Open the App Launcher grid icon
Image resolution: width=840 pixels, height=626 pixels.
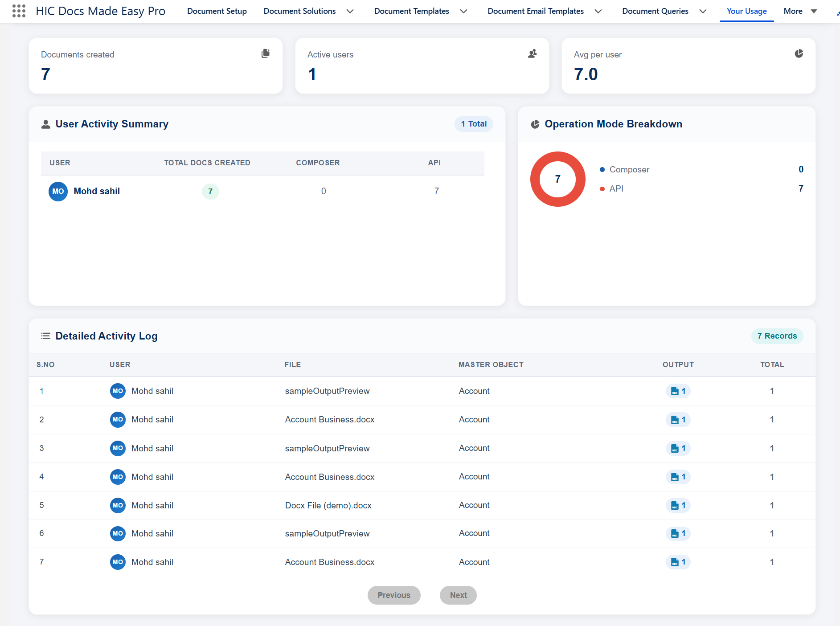tap(19, 11)
